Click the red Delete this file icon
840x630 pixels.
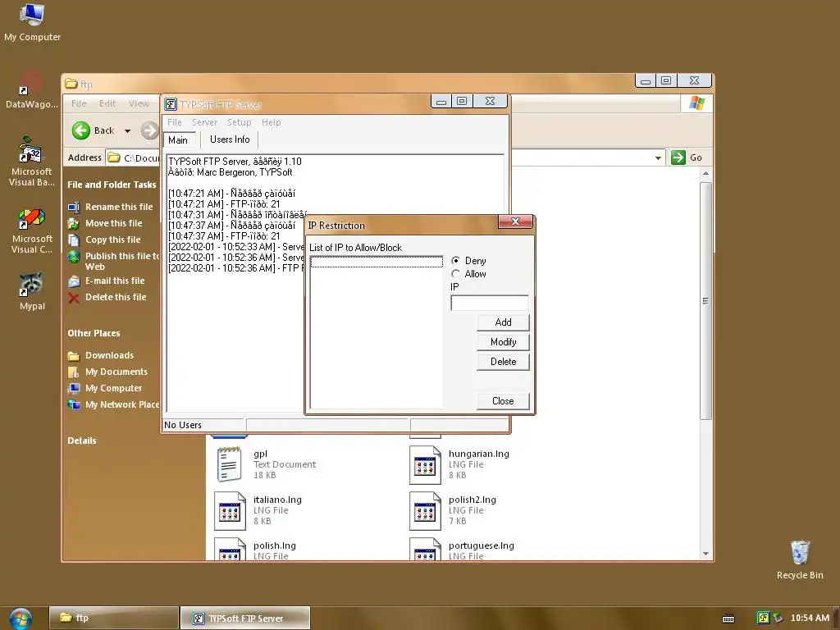[73, 297]
